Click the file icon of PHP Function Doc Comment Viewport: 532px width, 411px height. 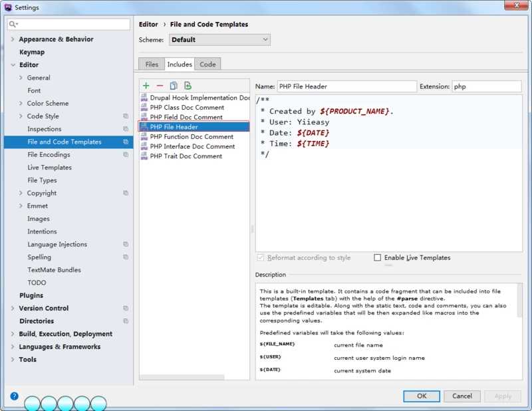144,137
